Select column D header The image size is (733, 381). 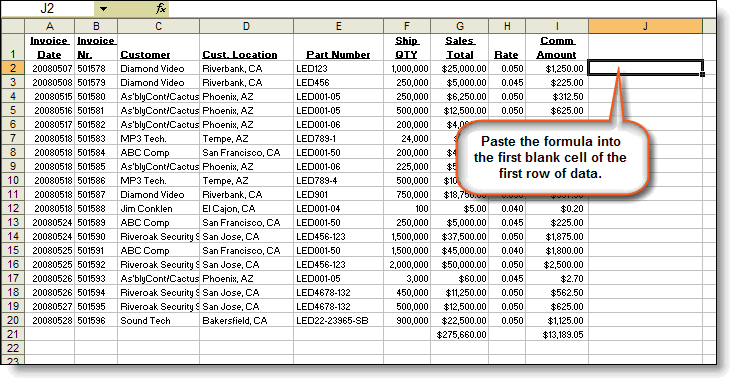(246, 26)
